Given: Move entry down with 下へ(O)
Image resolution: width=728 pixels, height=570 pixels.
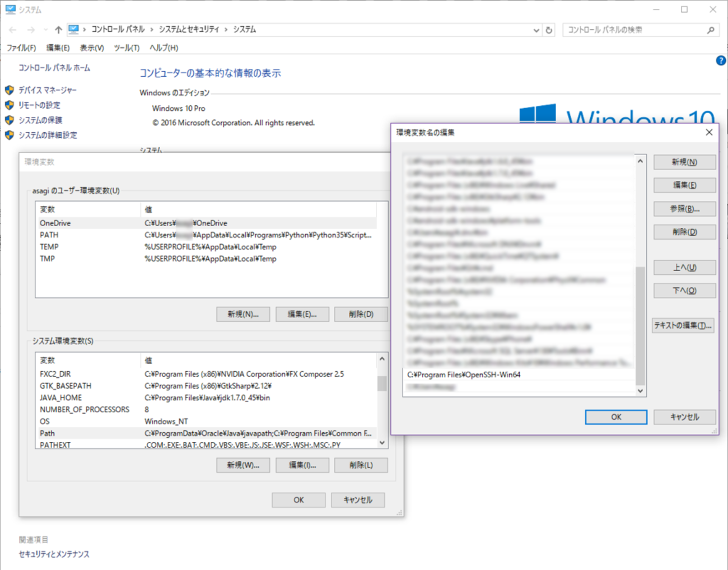Looking at the screenshot, I should coord(684,291).
